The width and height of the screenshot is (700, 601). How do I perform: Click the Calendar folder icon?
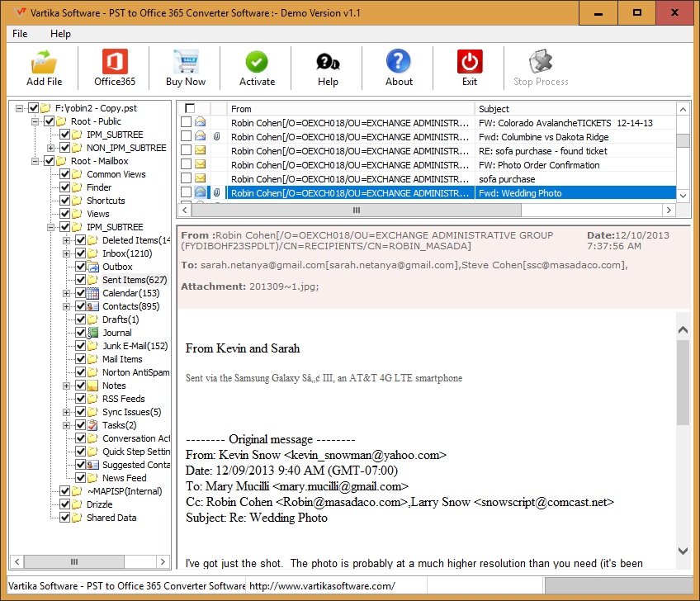(92, 293)
